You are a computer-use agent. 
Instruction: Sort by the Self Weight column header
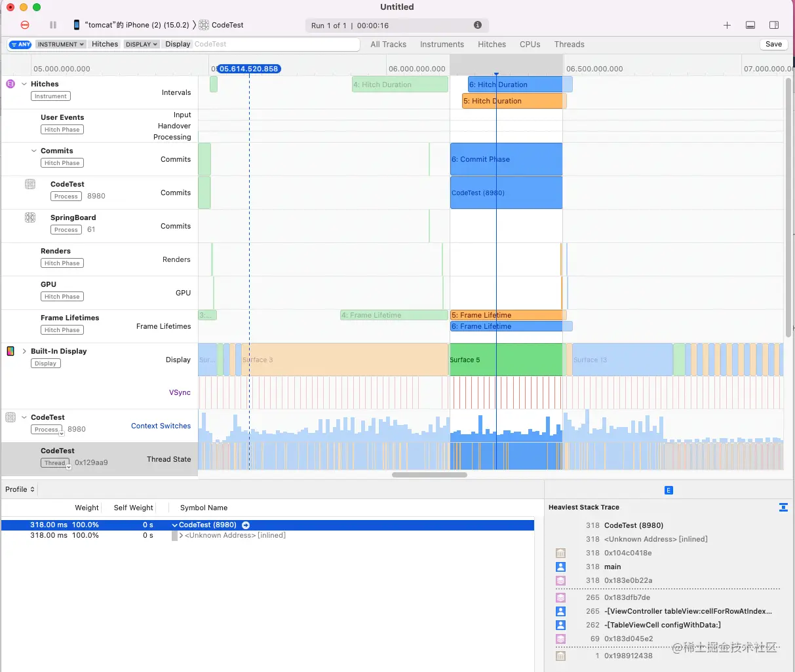pyautogui.click(x=133, y=508)
